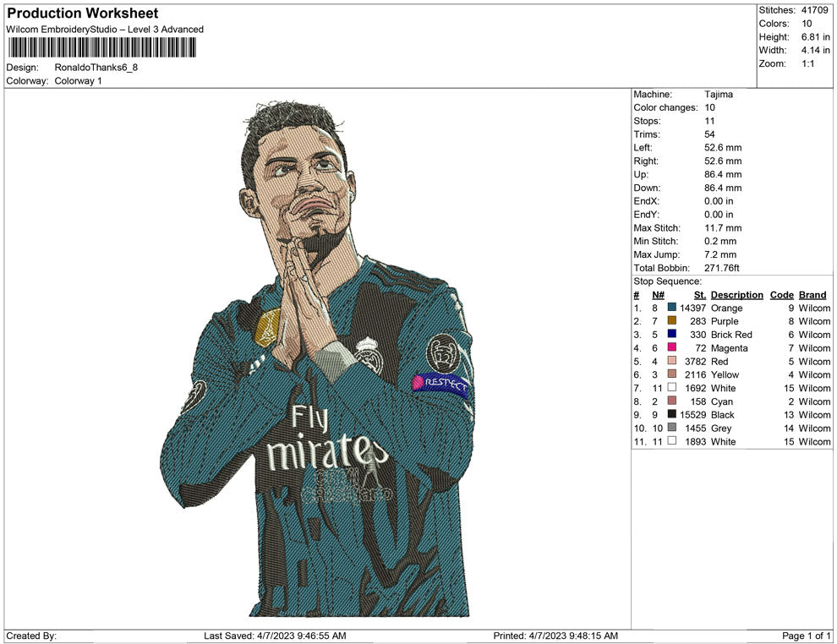The height and width of the screenshot is (644, 837).
Task: Select the stitch count '14397' in Orange row
Action: click(x=692, y=308)
